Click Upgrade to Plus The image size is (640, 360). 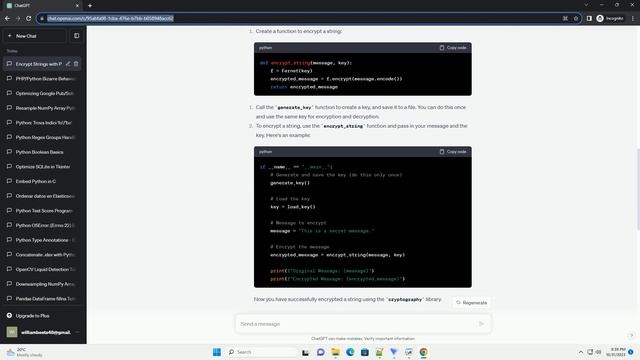pyautogui.click(x=42, y=316)
